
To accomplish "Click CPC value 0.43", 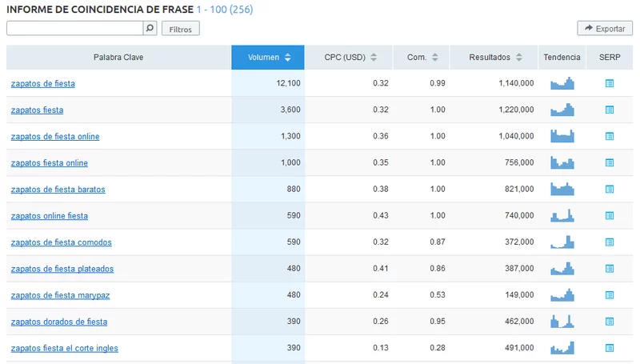I will (x=381, y=215).
